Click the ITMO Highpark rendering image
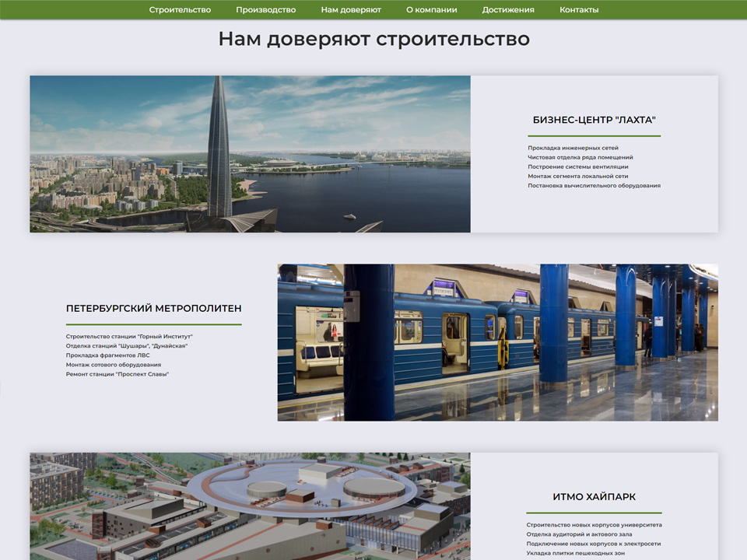Image resolution: width=747 pixels, height=560 pixels. pyautogui.click(x=250, y=506)
